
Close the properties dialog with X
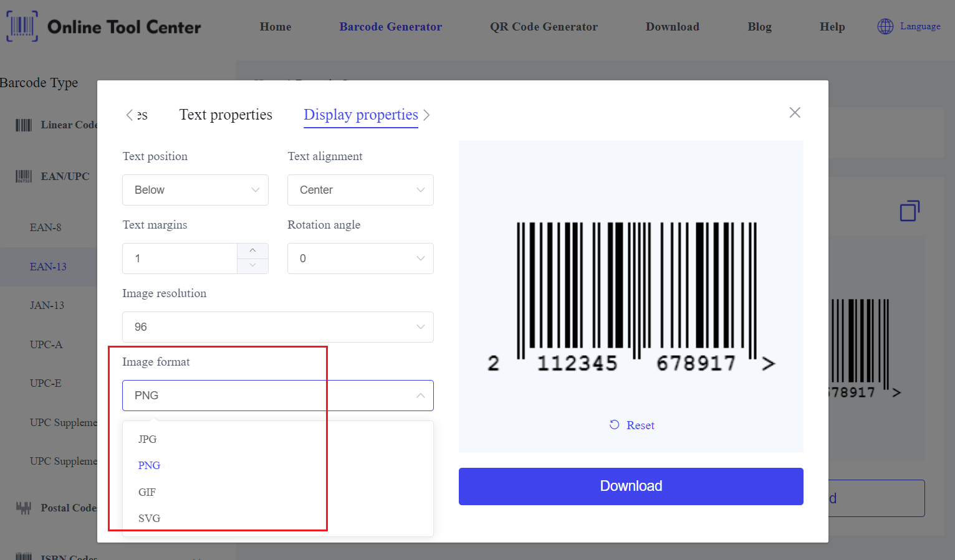pos(795,113)
